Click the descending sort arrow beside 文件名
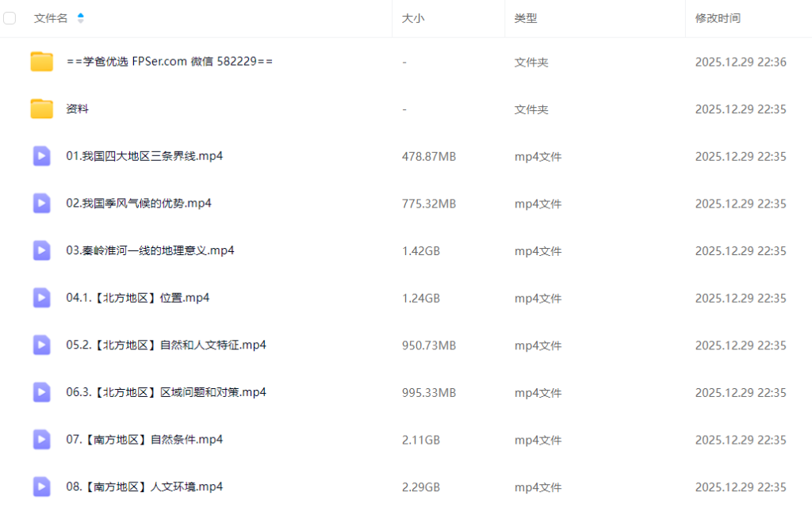 pos(80,21)
